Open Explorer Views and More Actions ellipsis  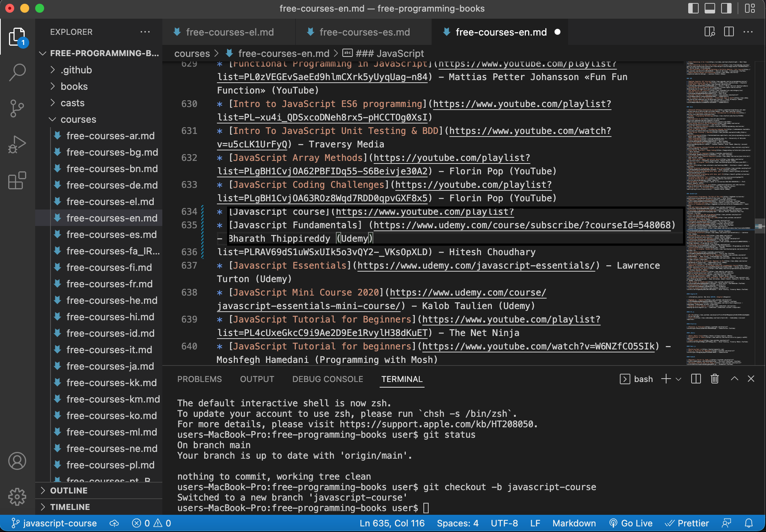point(145,32)
